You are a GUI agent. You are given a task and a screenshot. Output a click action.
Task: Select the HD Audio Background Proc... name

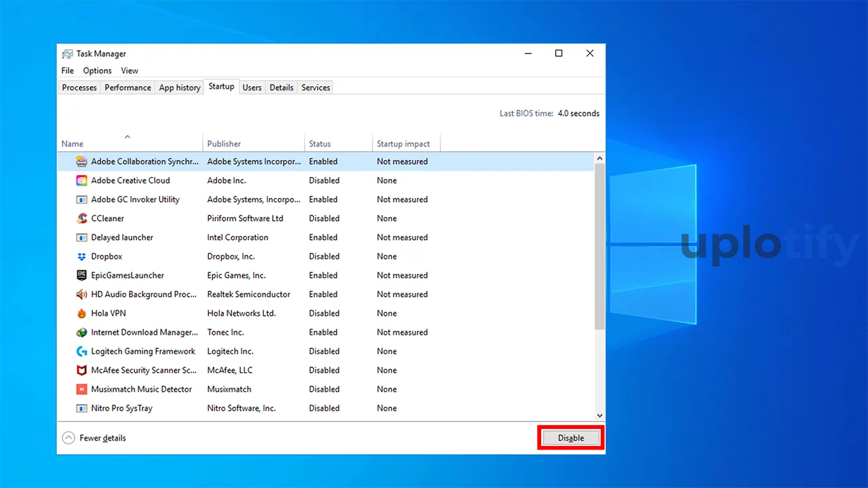pyautogui.click(x=144, y=294)
